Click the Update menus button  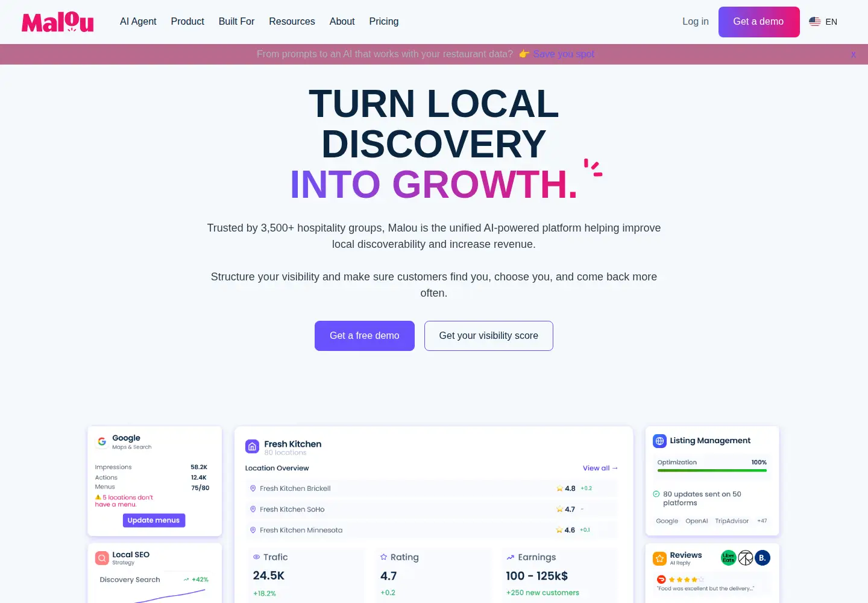coord(154,520)
